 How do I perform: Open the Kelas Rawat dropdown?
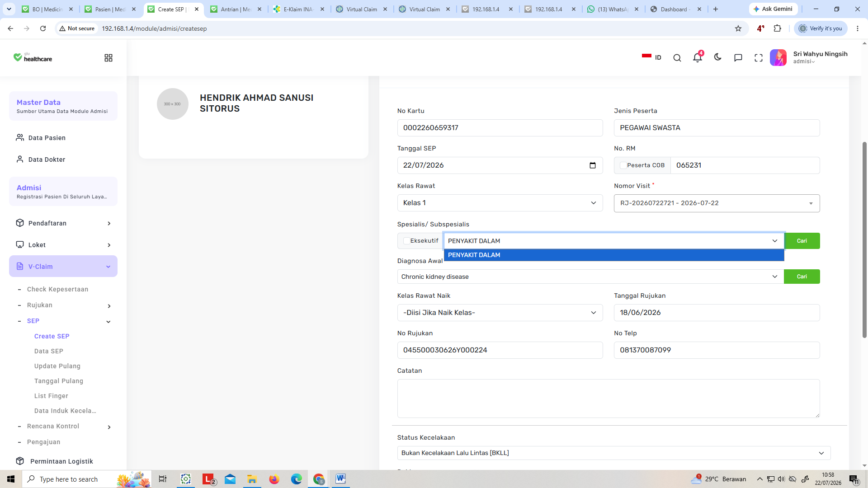[x=500, y=203]
